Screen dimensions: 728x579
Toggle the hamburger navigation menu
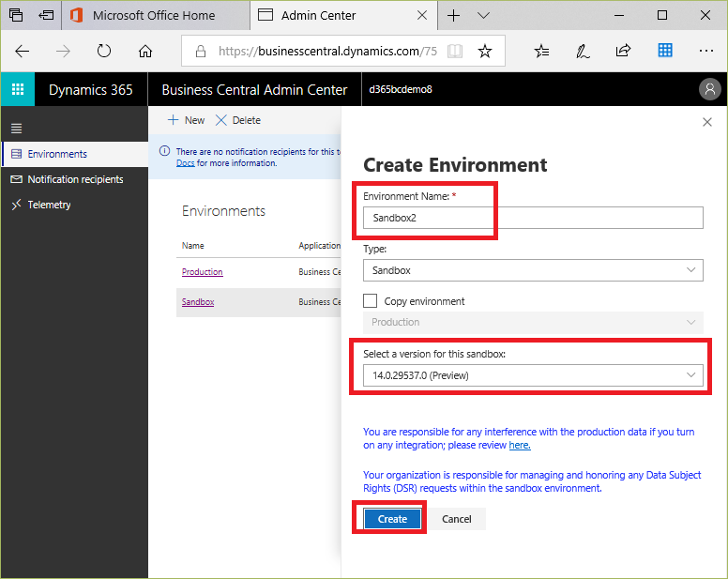(16, 129)
